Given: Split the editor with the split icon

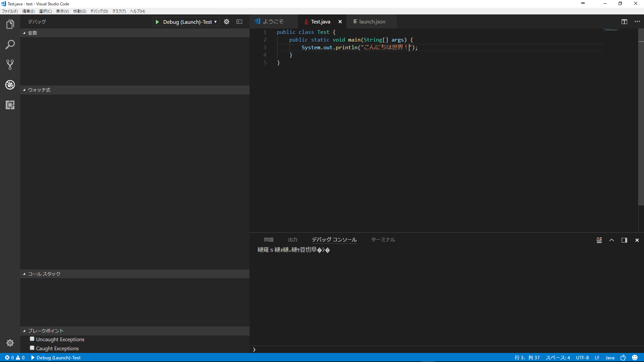Looking at the screenshot, I should [x=624, y=22].
